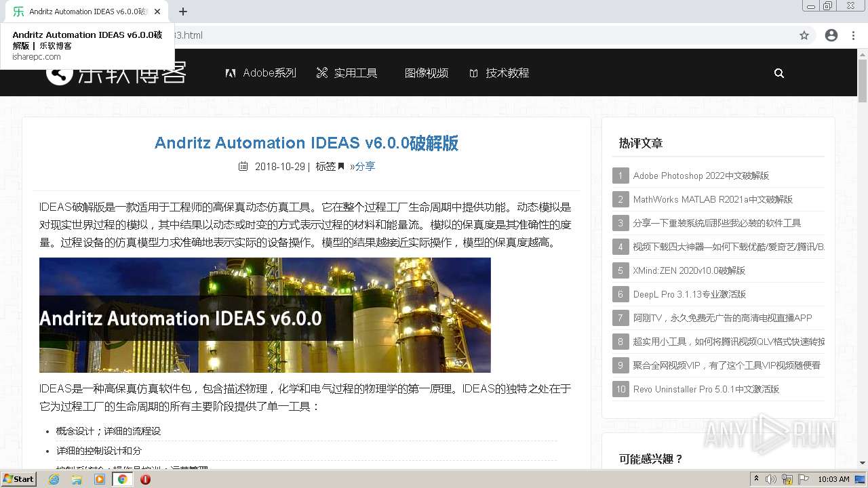
Task: Click the Chrome taskbar button
Action: (122, 479)
